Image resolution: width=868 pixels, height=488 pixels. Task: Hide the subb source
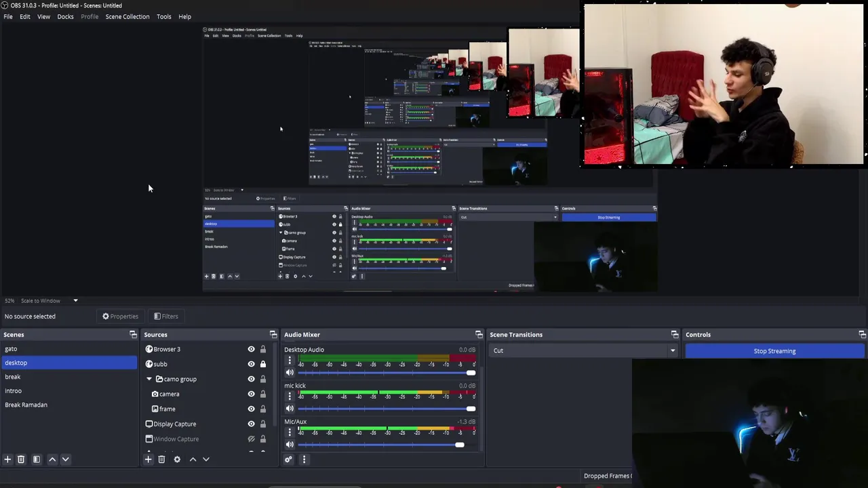click(x=251, y=364)
